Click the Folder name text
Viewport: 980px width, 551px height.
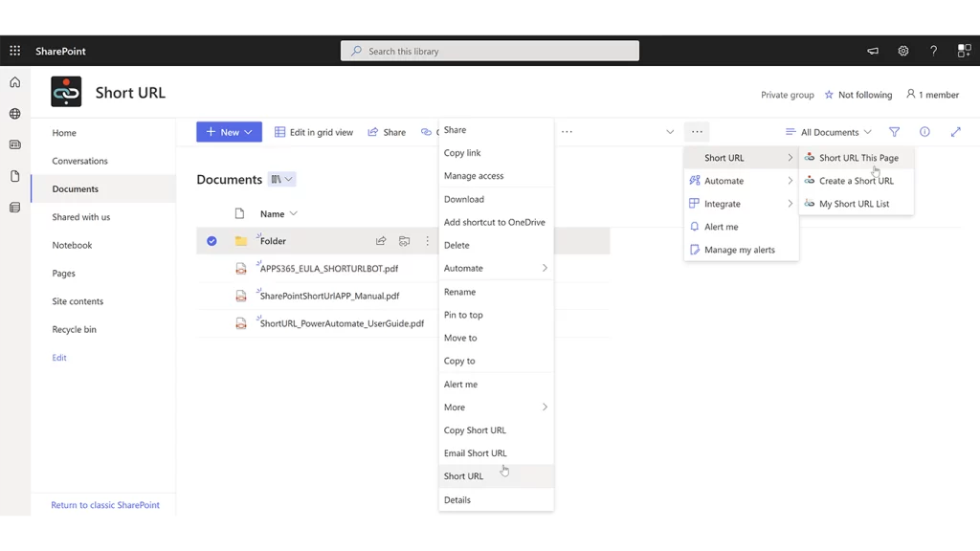(273, 241)
